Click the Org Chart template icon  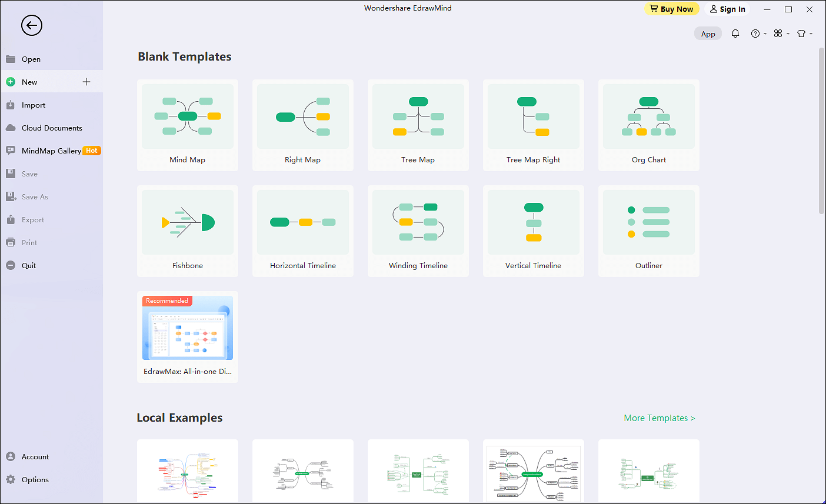click(649, 116)
